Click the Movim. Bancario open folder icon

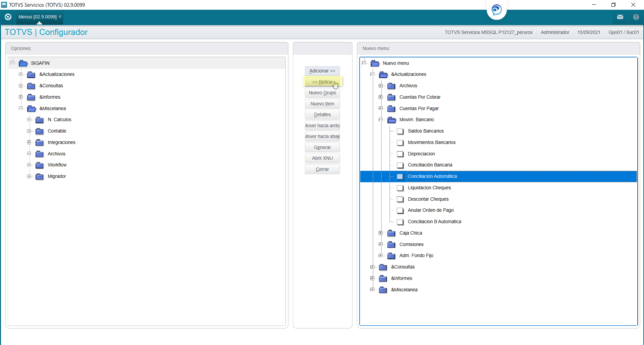pyautogui.click(x=391, y=120)
